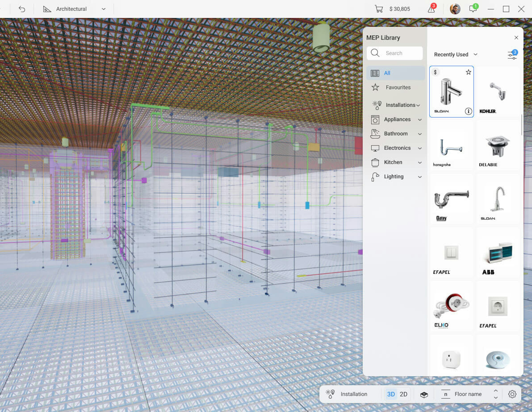Open the filter sliders icon

coord(512,55)
